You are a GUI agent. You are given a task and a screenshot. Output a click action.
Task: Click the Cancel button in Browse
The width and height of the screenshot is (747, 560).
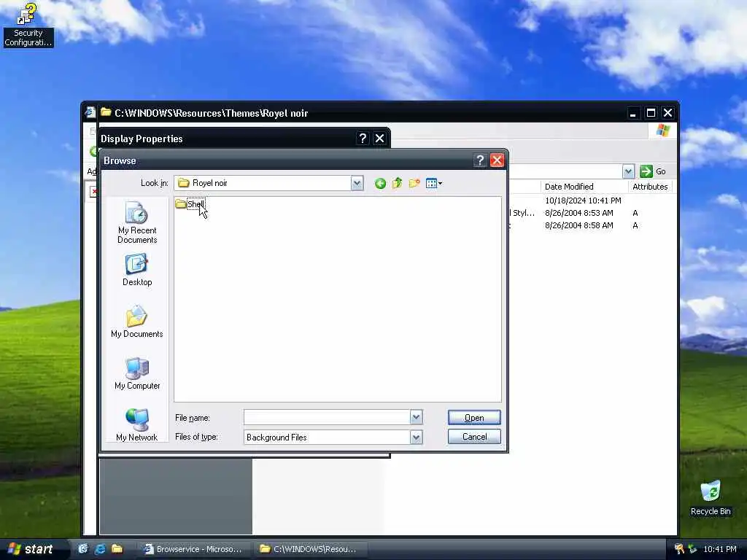[x=474, y=437]
